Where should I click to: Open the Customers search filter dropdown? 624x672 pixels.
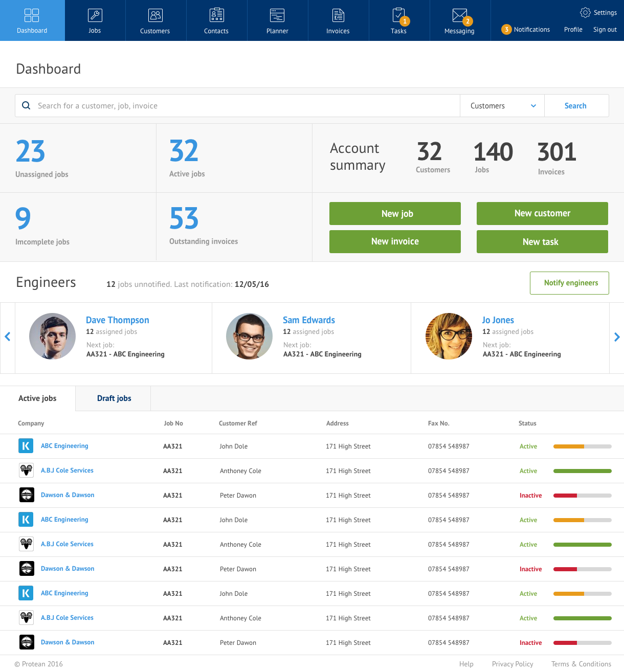coord(502,106)
